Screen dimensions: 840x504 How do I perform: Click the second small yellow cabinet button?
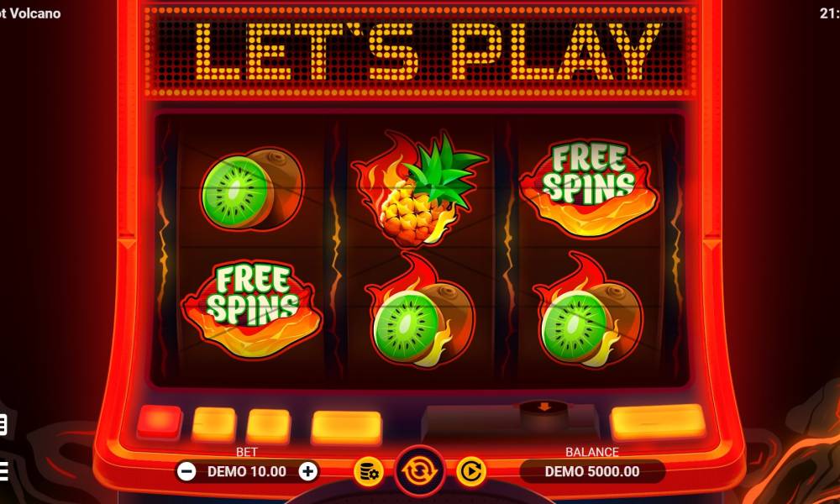[x=269, y=427]
